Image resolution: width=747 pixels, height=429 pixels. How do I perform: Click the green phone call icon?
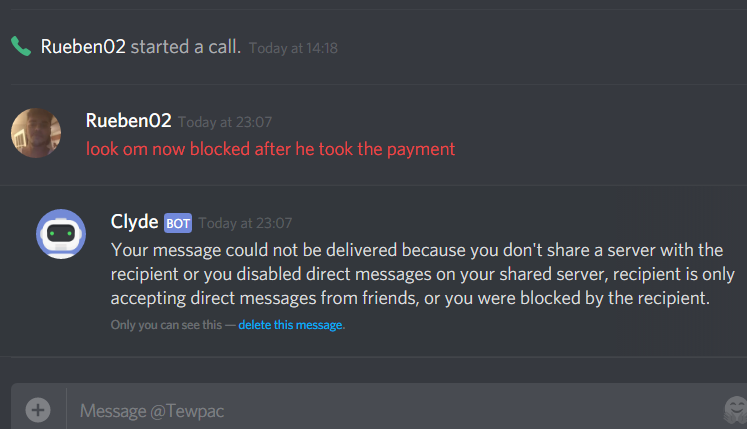21,46
